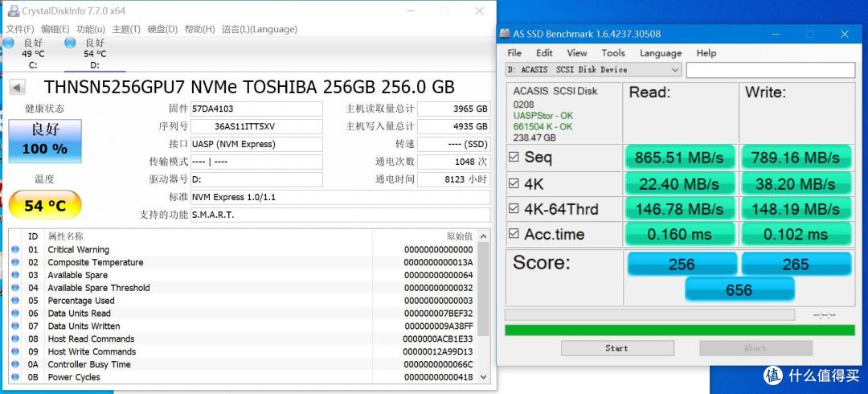Click the status dot for Percentage Used
868x394 pixels.
click(x=15, y=301)
